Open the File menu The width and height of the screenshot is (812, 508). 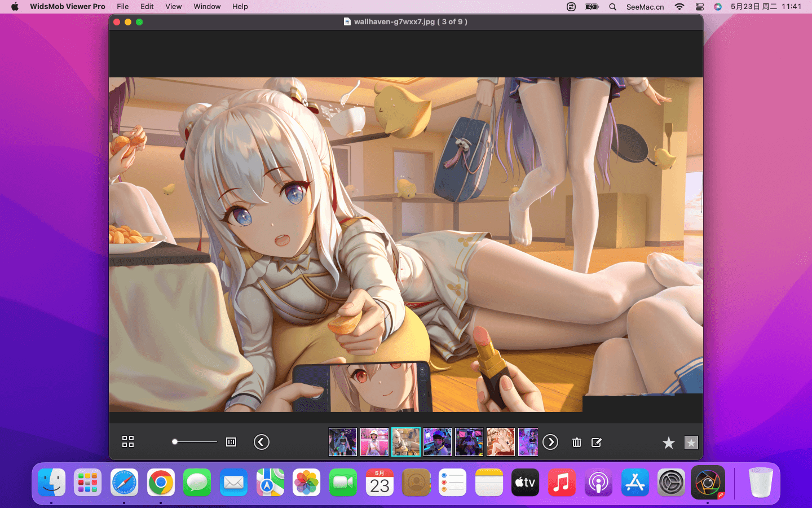tap(122, 7)
